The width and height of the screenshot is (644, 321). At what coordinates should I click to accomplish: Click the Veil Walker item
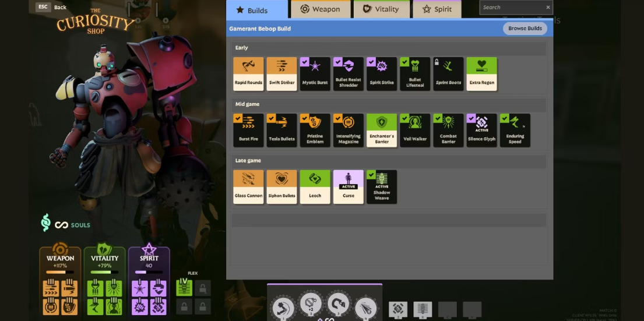[x=415, y=130]
